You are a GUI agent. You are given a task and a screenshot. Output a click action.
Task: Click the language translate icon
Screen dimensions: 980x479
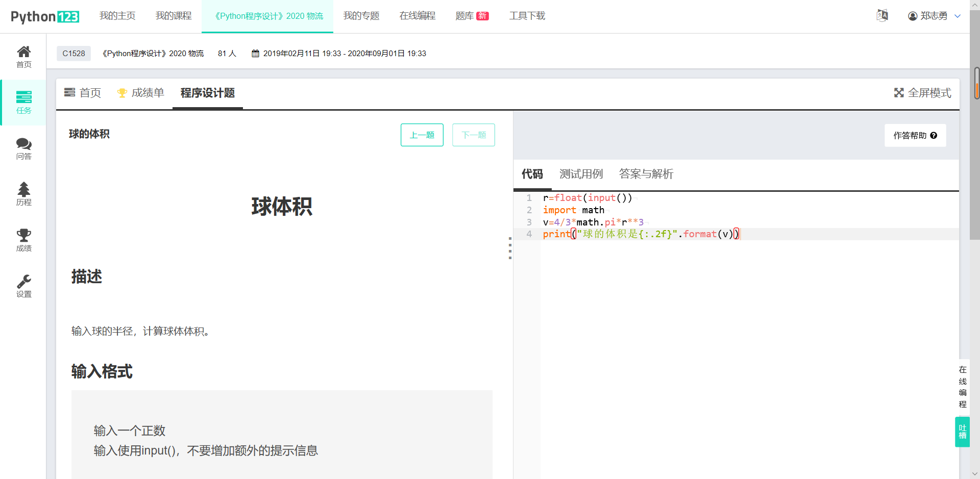click(882, 16)
